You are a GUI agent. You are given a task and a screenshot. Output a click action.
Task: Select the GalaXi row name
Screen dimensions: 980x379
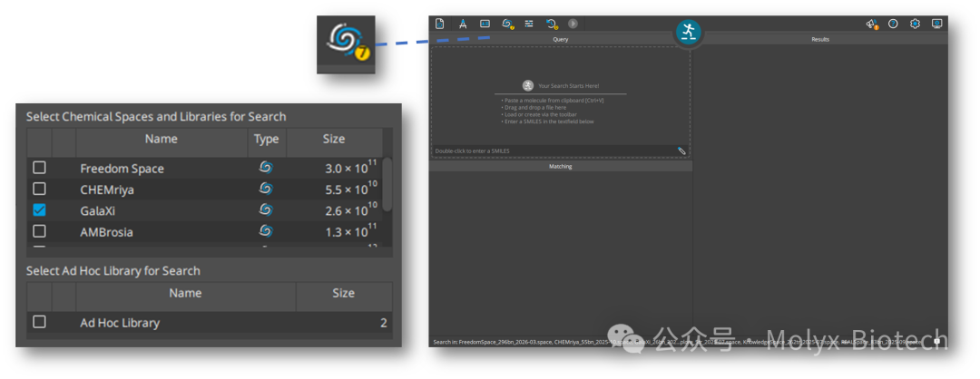click(x=97, y=210)
